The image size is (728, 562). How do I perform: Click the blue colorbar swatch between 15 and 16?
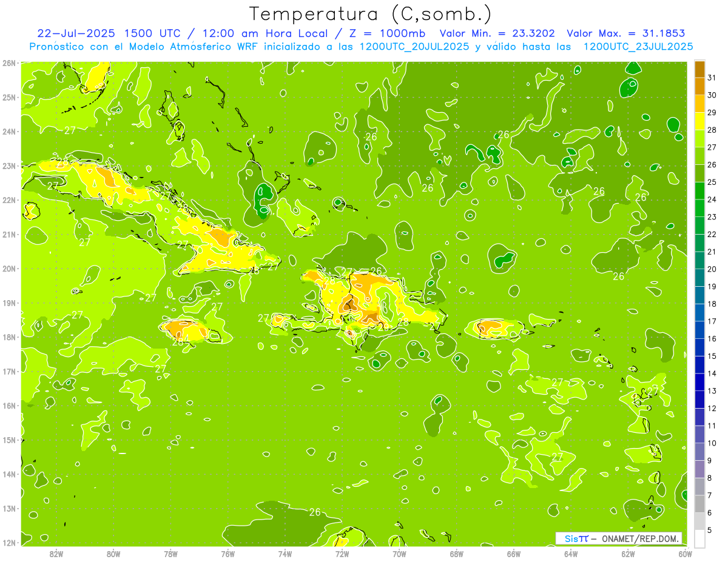pos(699,347)
